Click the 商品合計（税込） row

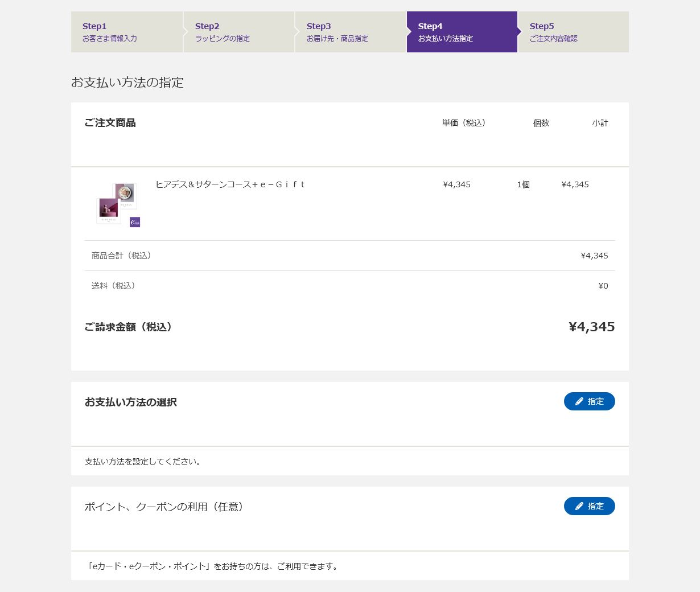click(349, 256)
